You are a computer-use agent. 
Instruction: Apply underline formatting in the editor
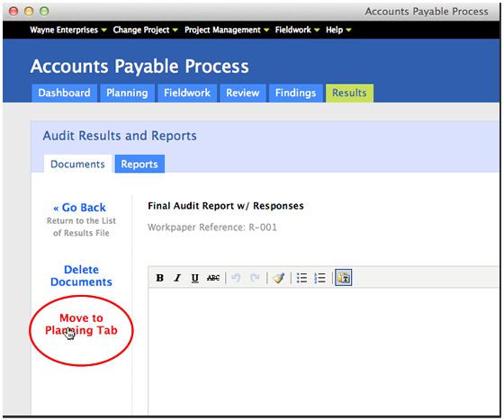click(194, 278)
